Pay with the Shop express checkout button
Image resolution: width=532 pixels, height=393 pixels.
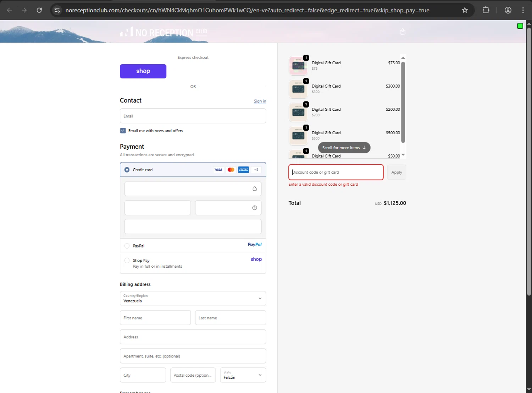(143, 71)
